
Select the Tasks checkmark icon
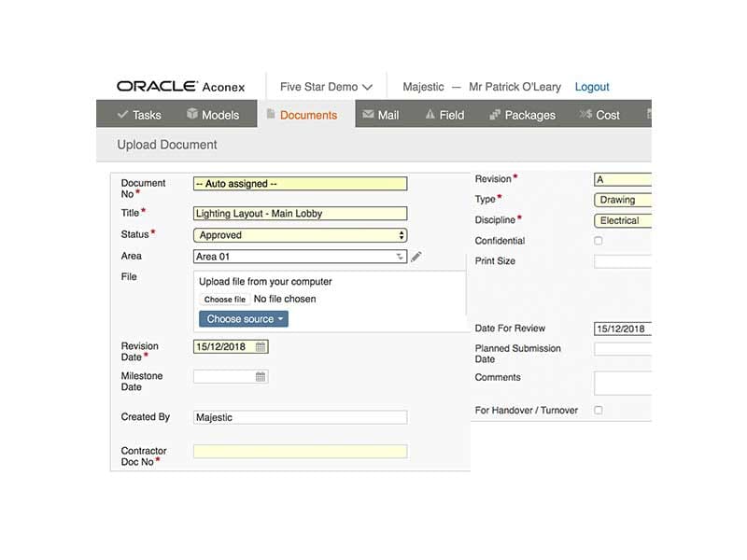(123, 115)
